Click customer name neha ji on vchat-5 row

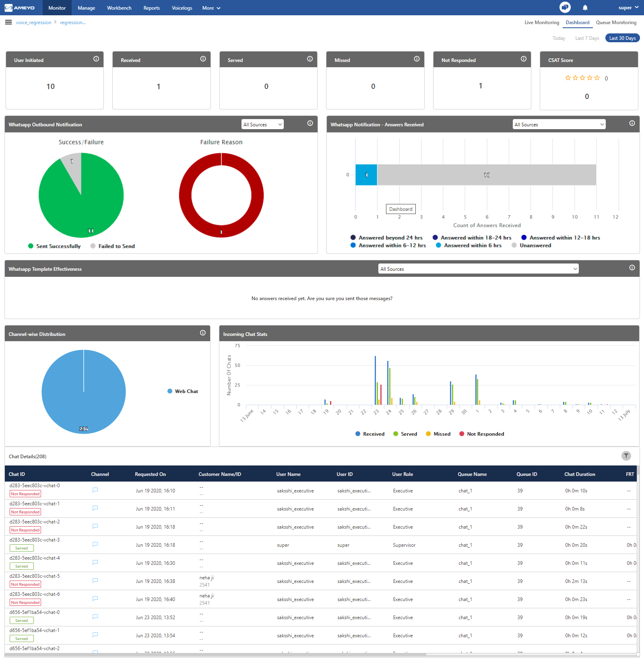tap(206, 578)
